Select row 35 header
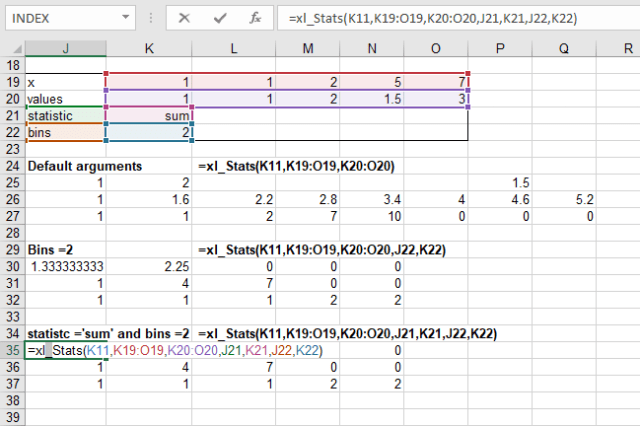Viewport: 640px width, 426px height. point(12,350)
